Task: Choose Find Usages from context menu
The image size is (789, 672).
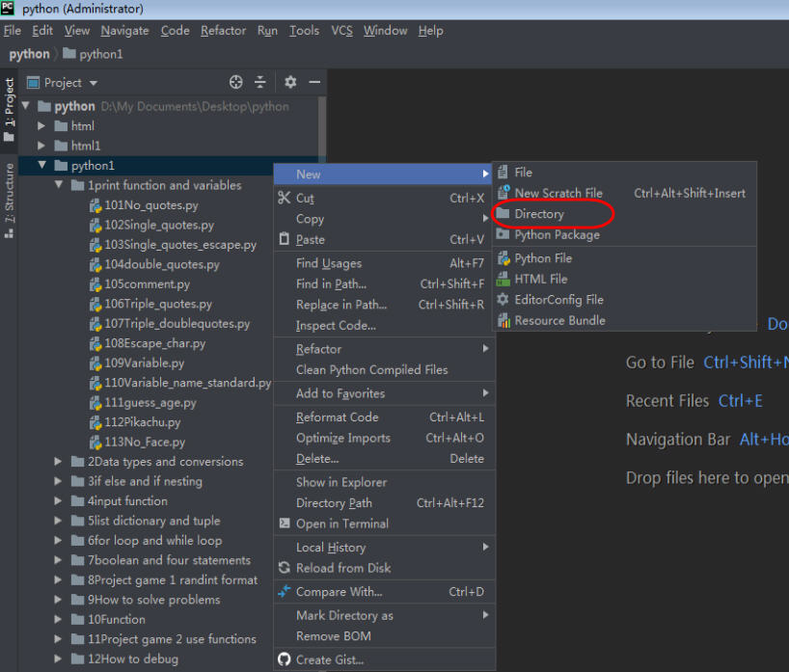Action: [384, 263]
